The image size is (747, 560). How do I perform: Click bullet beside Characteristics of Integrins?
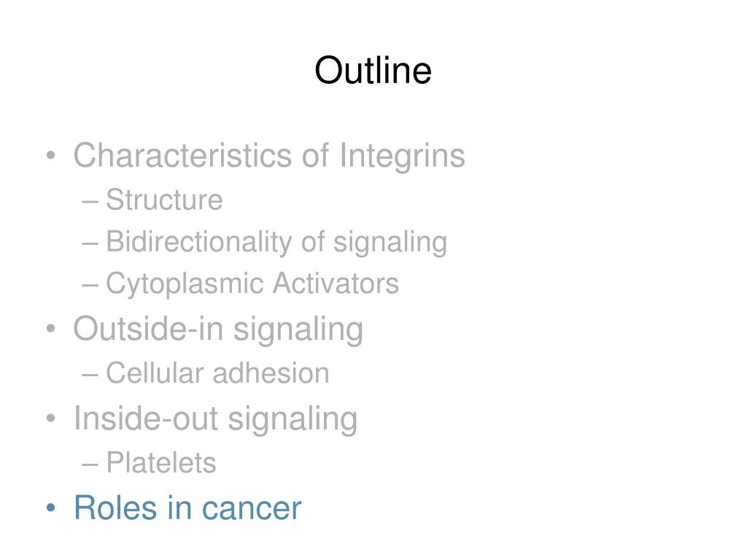51,155
